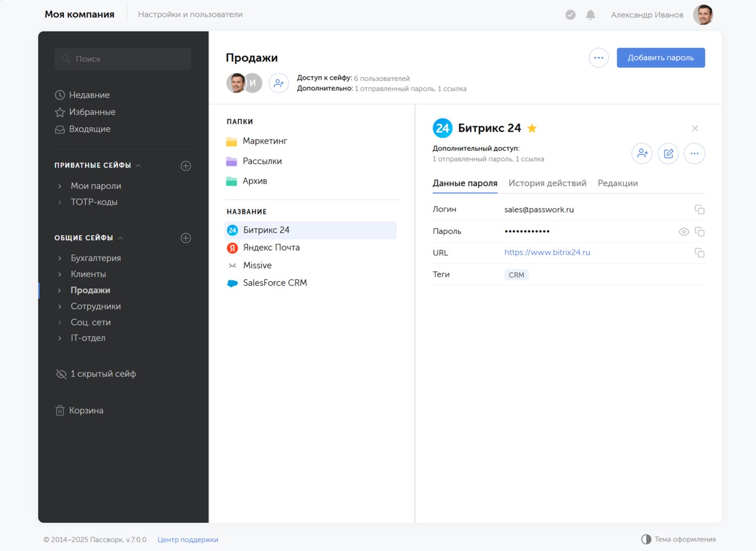Expand the IT-отдел vault chevron
This screenshot has height=551, width=756.
point(60,338)
